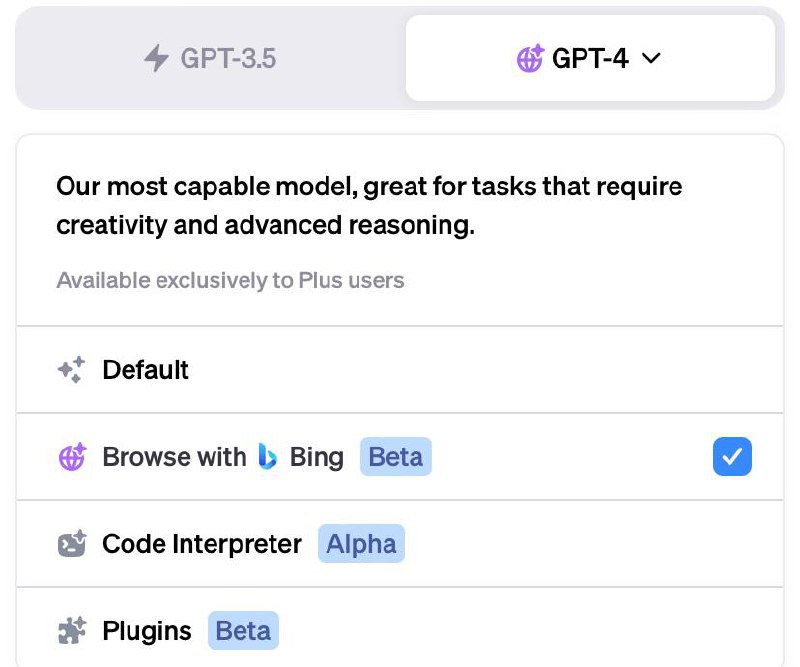Click the globe icon next to Browse with
The image size is (800, 667).
click(x=72, y=457)
